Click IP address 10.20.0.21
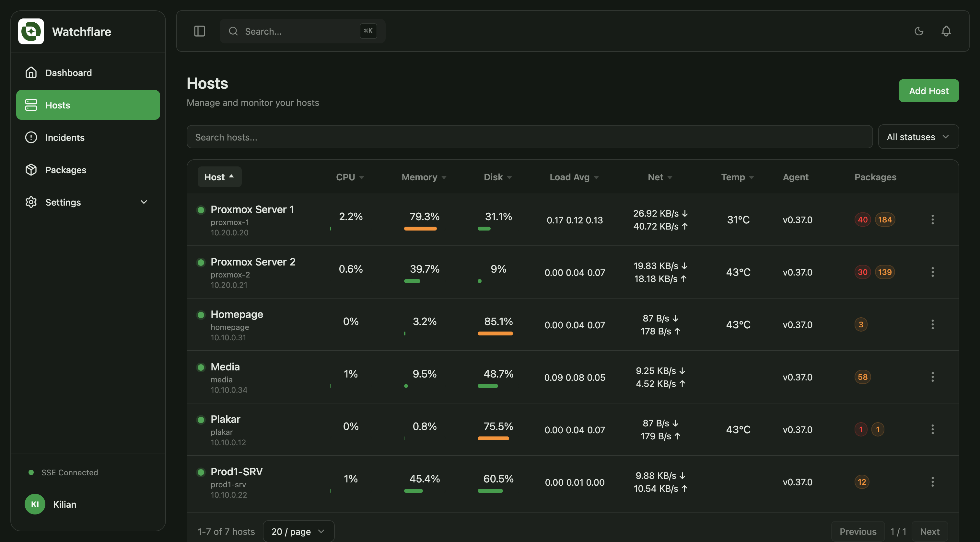Screen dimensions: 980x542 click(x=229, y=285)
